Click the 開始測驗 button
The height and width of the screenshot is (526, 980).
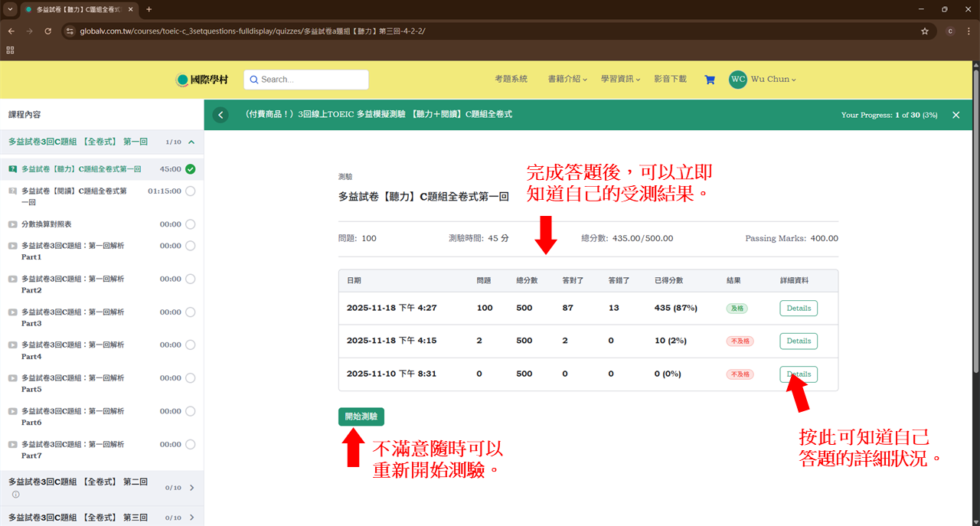coord(361,417)
